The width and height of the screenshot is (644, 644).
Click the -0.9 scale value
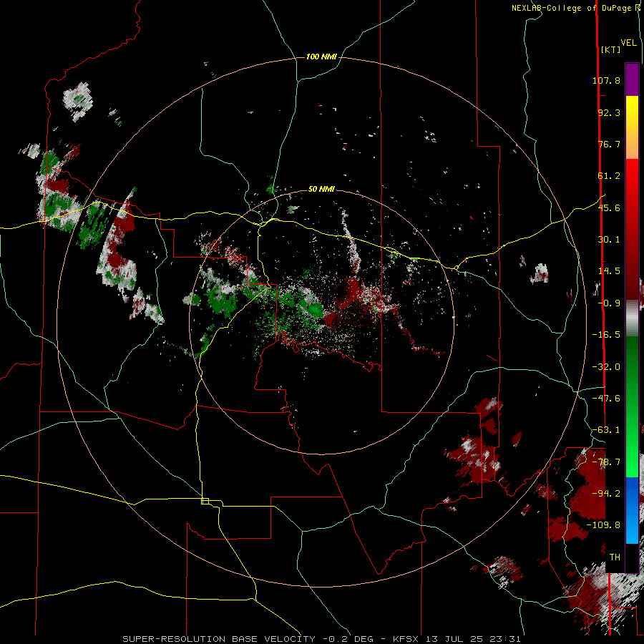coord(609,303)
